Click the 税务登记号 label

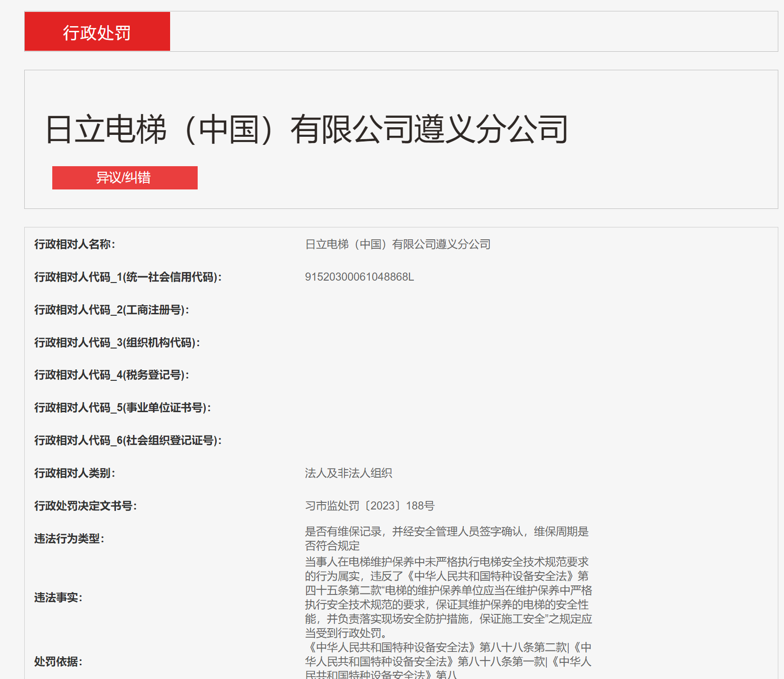coord(112,375)
